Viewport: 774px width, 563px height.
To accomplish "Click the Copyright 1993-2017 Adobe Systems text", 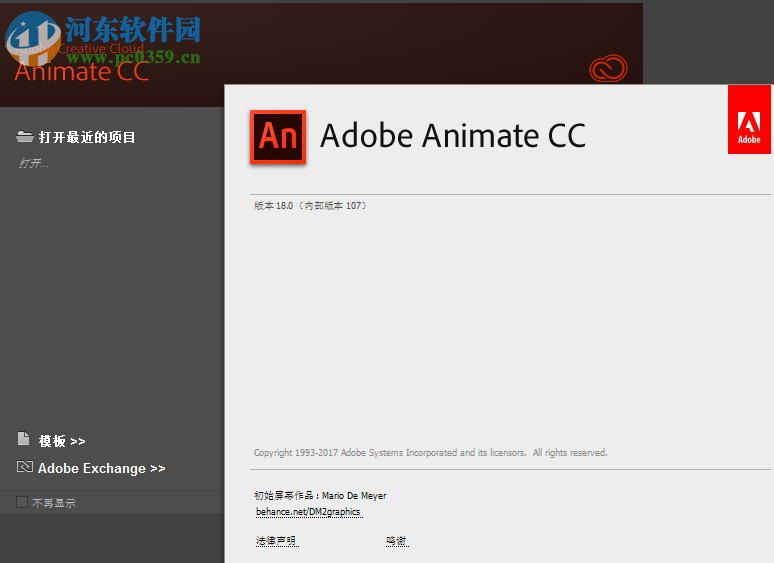I will (430, 452).
